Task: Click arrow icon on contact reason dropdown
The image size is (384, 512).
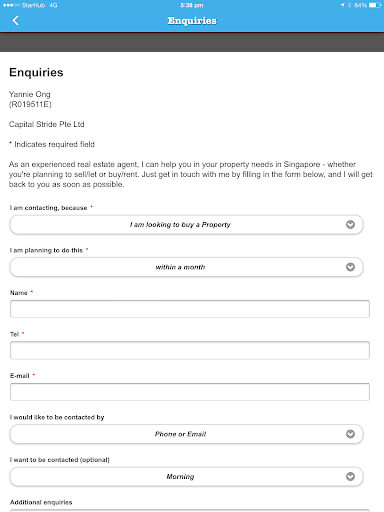Action: coord(350,225)
